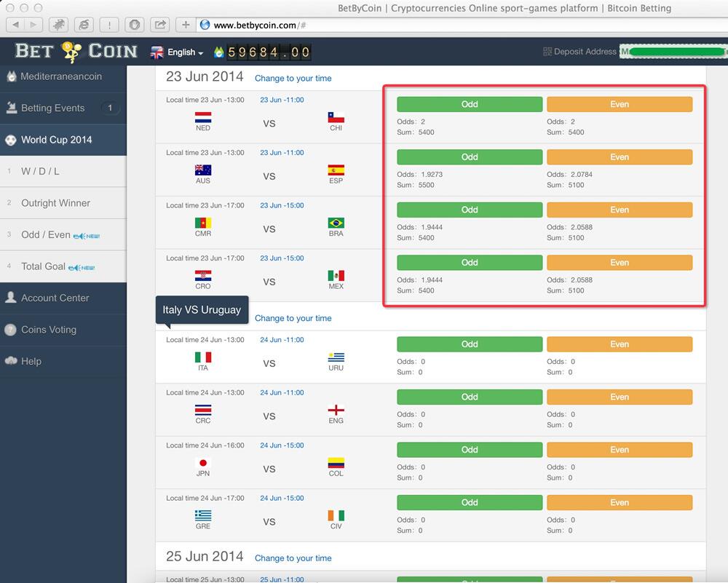This screenshot has width=728, height=583.
Task: Click the Costa Rica CRC flag
Action: (203, 410)
